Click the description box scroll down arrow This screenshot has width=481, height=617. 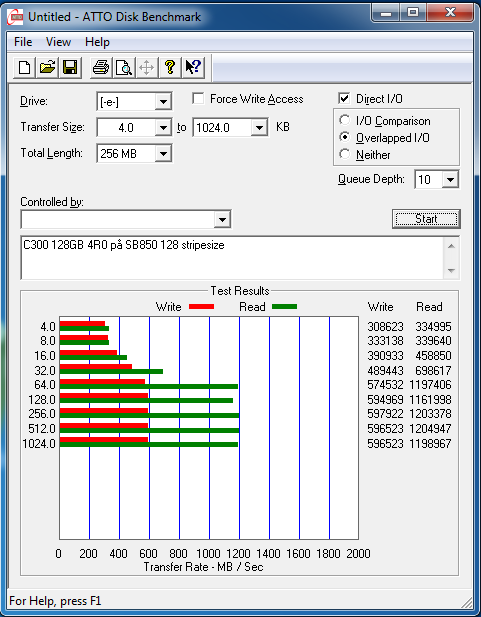pyautogui.click(x=451, y=270)
